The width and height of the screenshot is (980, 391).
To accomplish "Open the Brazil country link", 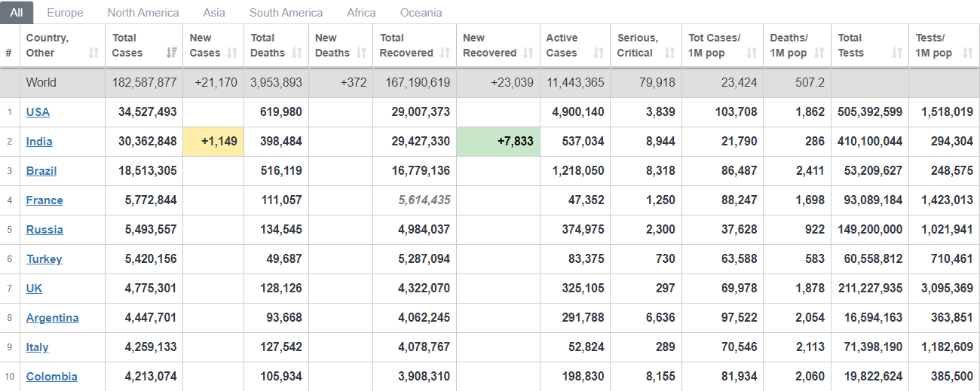I will click(41, 171).
